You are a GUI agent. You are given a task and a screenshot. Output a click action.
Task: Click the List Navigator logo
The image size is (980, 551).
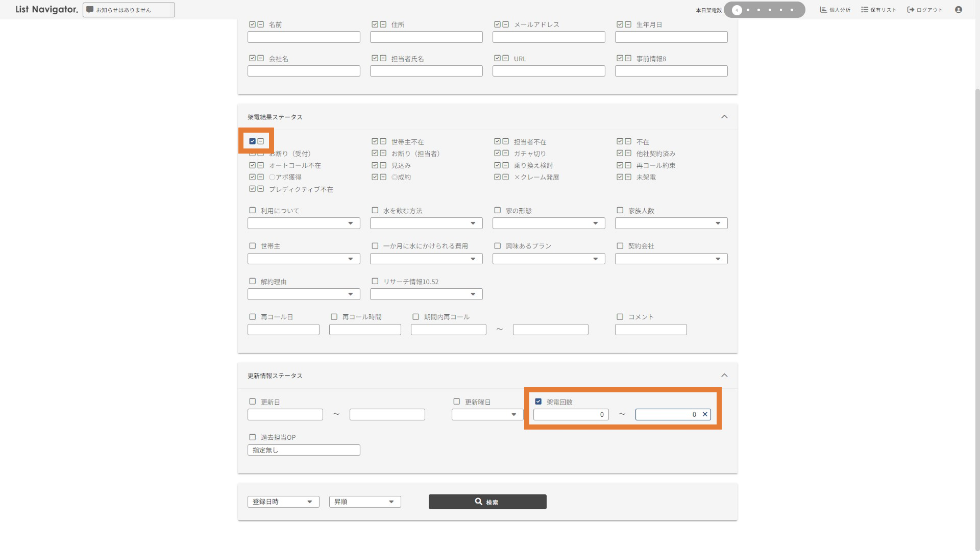(x=46, y=9)
